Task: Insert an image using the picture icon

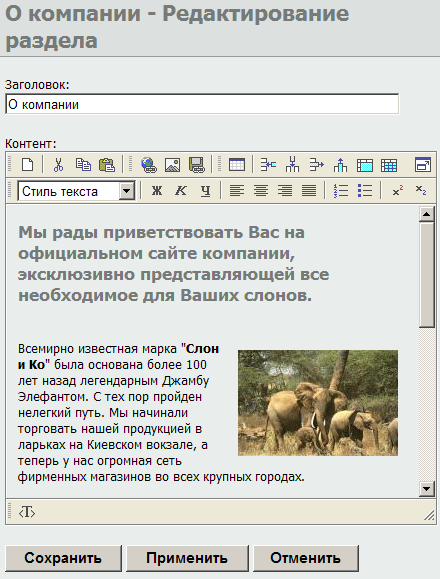Action: (x=172, y=165)
